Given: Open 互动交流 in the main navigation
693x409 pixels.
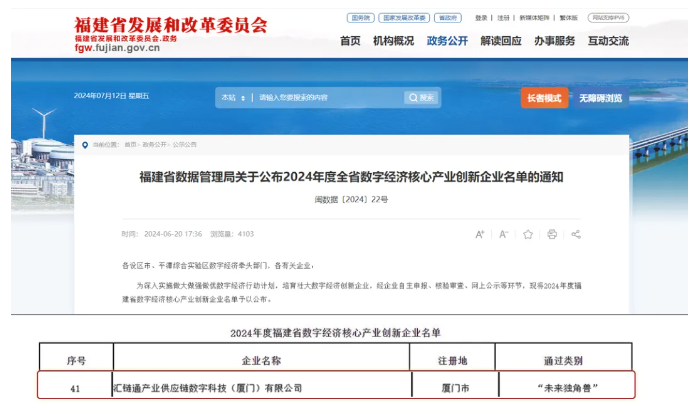Looking at the screenshot, I should [608, 41].
